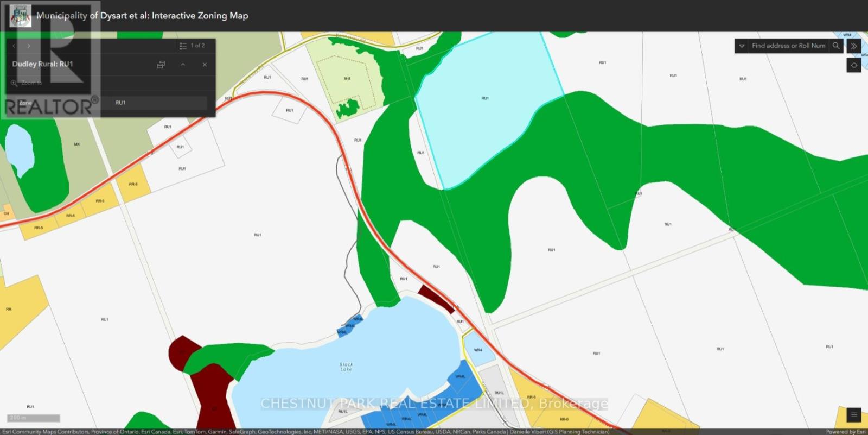
Task: Click the 1 of 2 feature count
Action: tap(197, 46)
